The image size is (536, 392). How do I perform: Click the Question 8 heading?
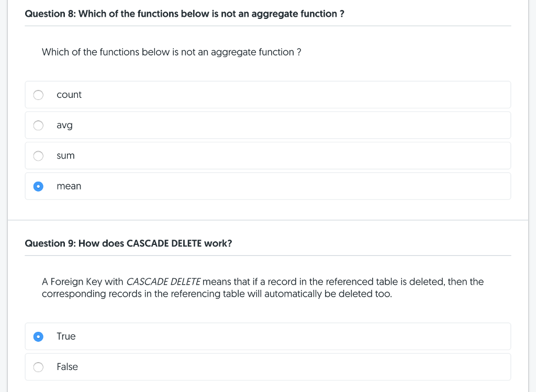185,14
